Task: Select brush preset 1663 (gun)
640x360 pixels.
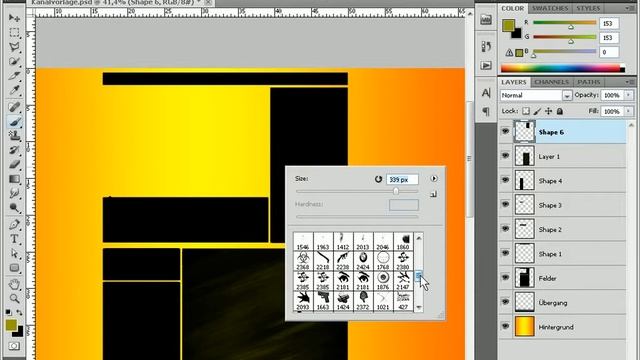Action: click(323, 301)
